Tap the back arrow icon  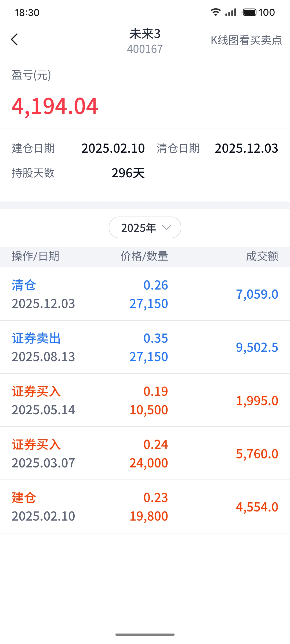pos(15,40)
